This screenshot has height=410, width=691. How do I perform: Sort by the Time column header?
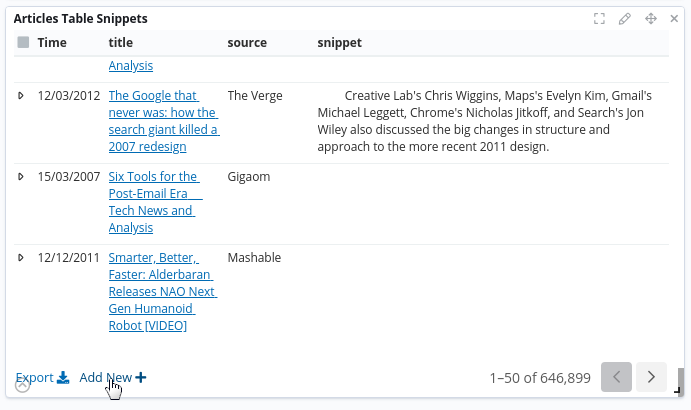[x=52, y=43]
